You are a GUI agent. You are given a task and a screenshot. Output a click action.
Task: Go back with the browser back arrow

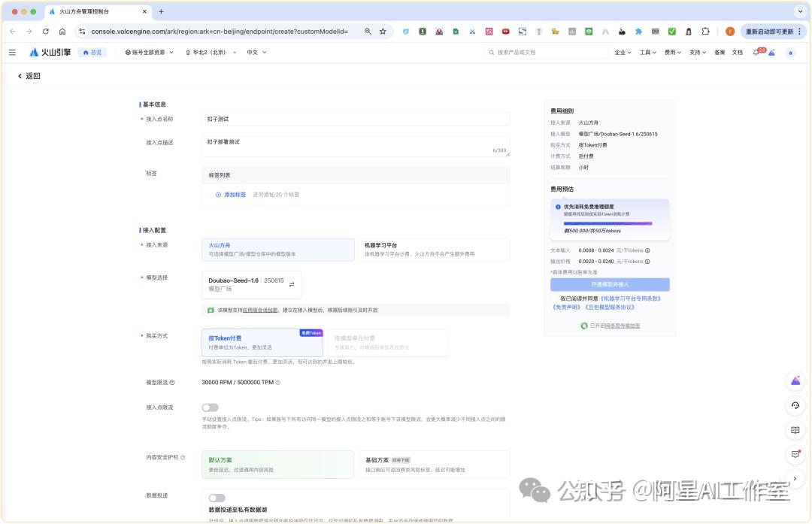point(13,32)
